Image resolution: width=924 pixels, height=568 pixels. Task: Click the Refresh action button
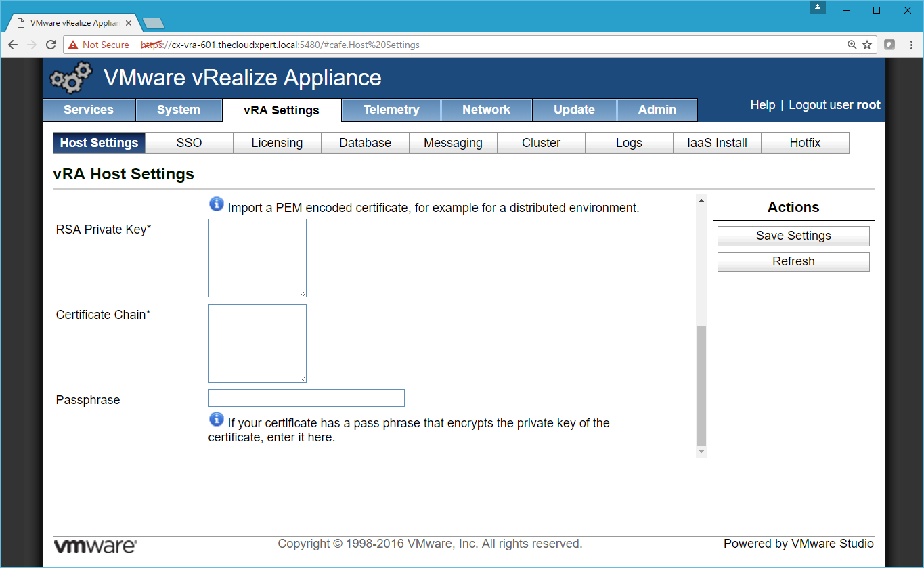pos(793,261)
